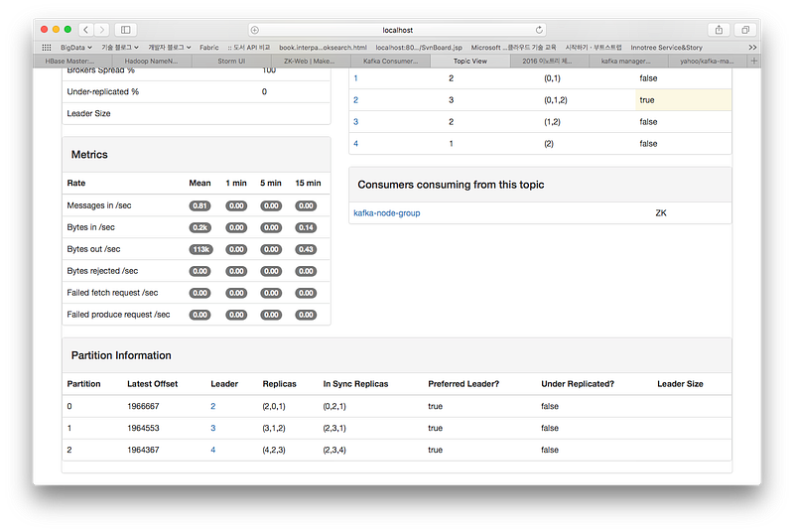
Task: Click the localhost address field
Action: tap(397, 30)
